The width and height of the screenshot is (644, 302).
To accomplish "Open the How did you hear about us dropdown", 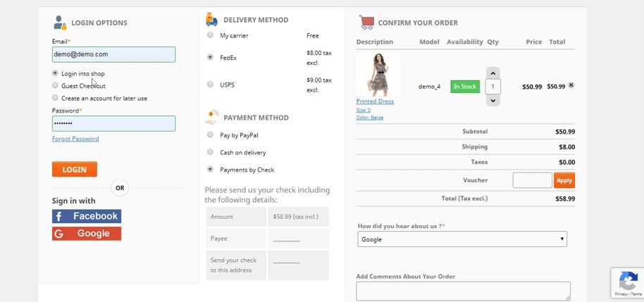I will (462, 239).
